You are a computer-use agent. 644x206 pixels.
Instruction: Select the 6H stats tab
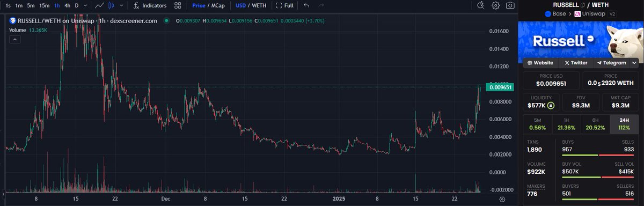pyautogui.click(x=595, y=124)
